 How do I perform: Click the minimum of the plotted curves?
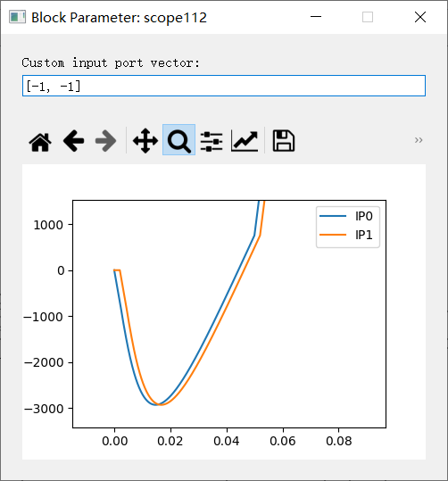click(158, 404)
